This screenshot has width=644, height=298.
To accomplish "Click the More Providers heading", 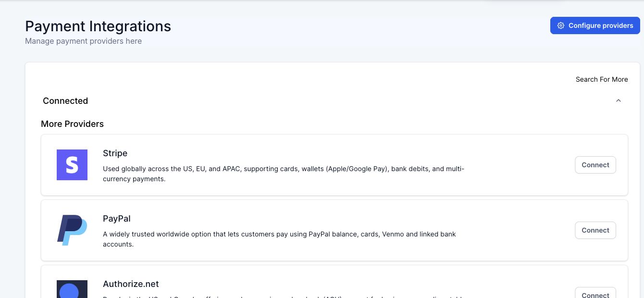I will (x=72, y=124).
